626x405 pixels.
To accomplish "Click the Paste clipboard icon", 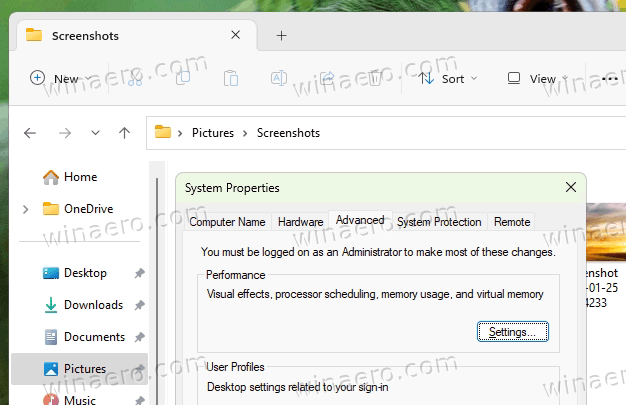I will [231, 78].
